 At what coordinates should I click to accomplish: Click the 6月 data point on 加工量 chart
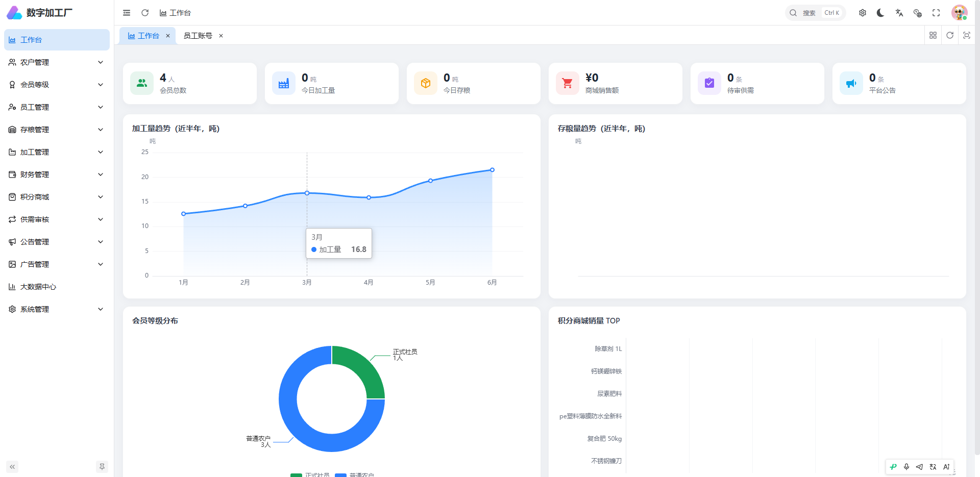pyautogui.click(x=492, y=170)
